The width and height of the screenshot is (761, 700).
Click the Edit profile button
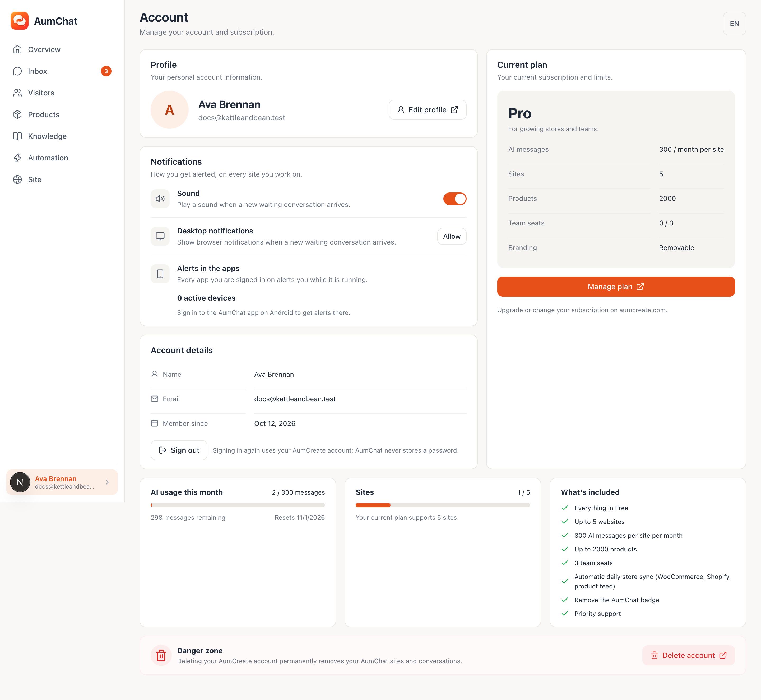click(x=428, y=110)
